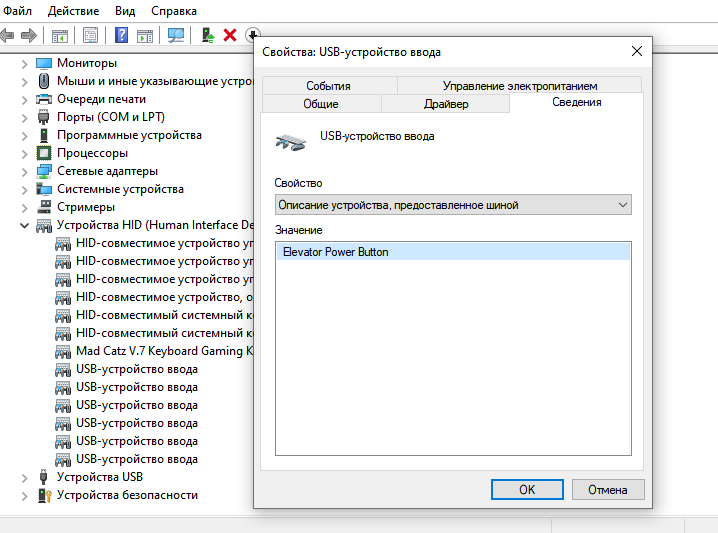Click the red X uninstall device icon
This screenshot has height=533, width=718.
230,35
